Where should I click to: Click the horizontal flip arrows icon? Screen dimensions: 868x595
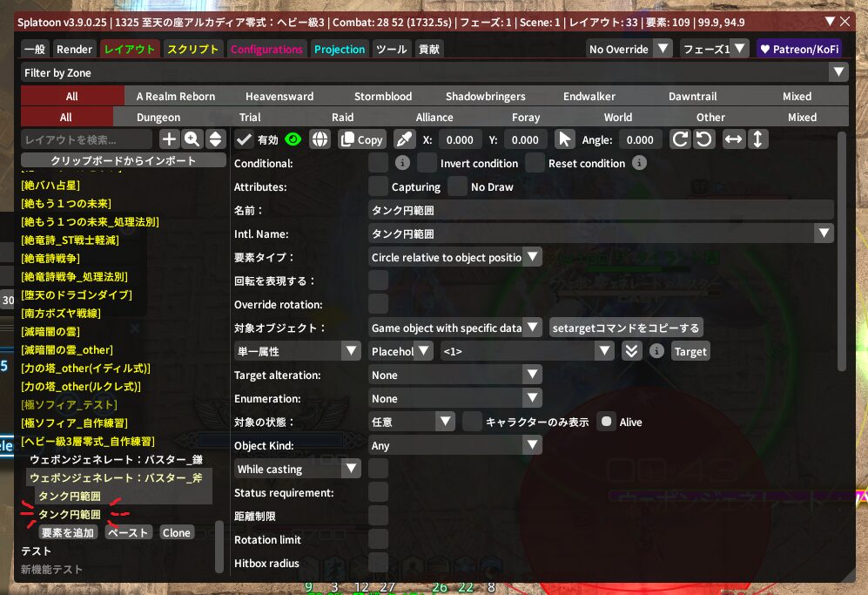[734, 139]
